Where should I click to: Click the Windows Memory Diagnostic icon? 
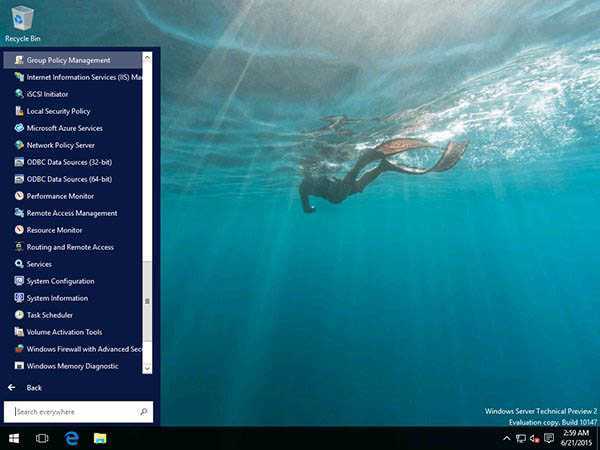point(19,366)
